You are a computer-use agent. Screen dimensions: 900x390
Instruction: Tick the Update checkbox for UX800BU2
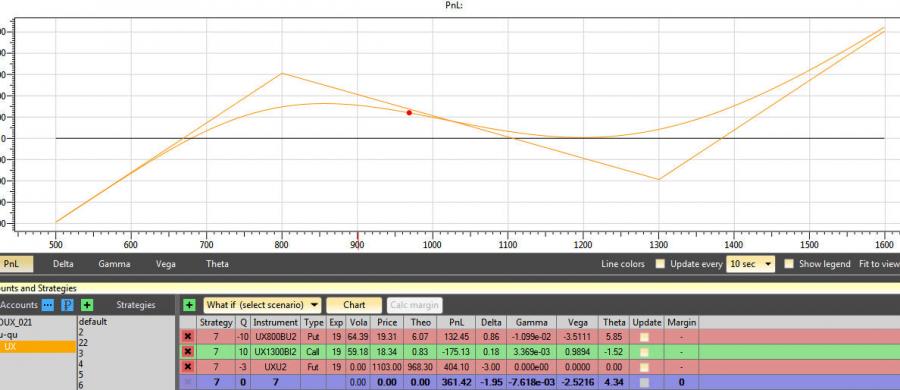click(645, 337)
